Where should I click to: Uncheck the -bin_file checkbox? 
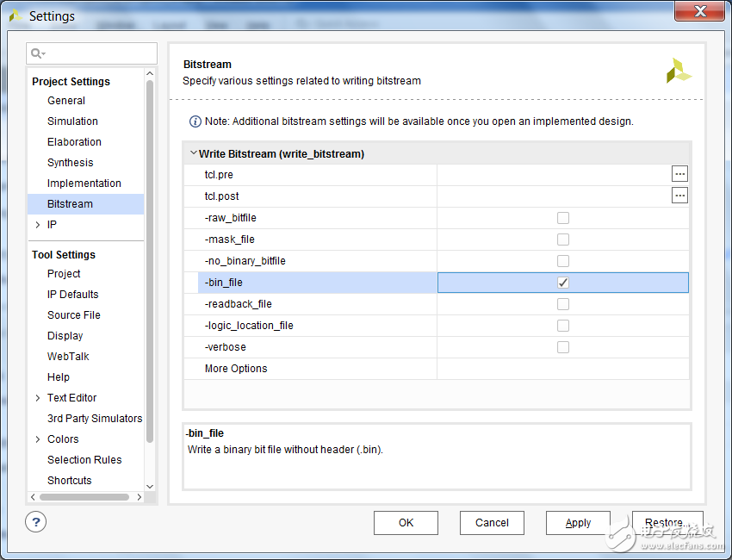[562, 283]
